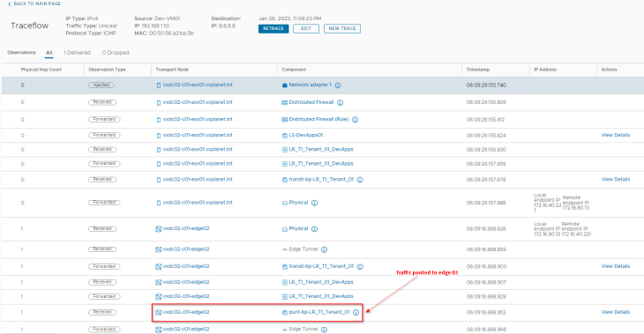Switch to the All observations tab

pos(49,53)
